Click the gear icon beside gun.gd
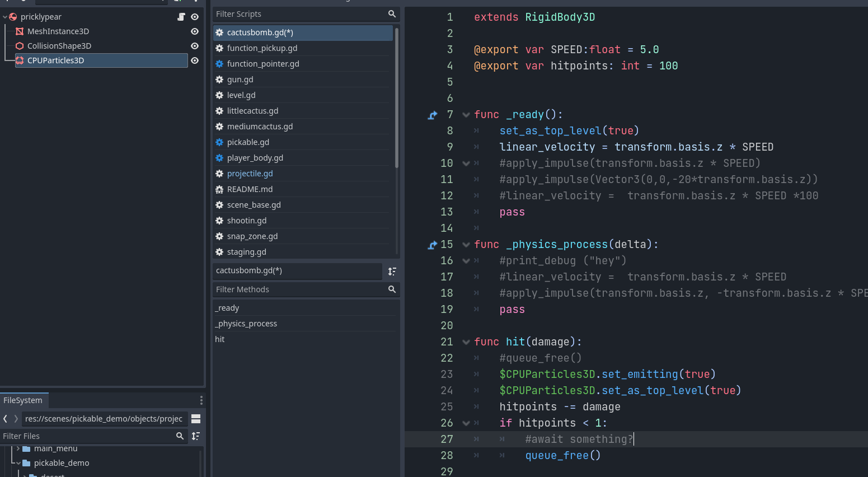Viewport: 868px width, 477px height. (219, 79)
